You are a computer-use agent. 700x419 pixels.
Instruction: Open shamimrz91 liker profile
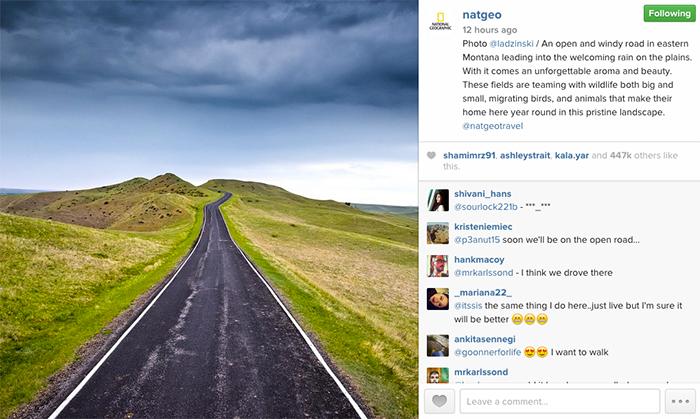tap(469, 155)
